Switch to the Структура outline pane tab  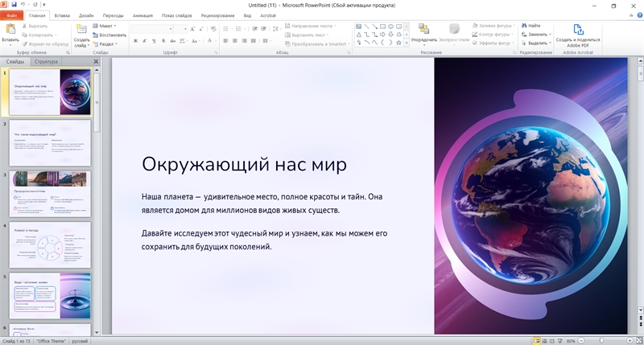[46, 62]
